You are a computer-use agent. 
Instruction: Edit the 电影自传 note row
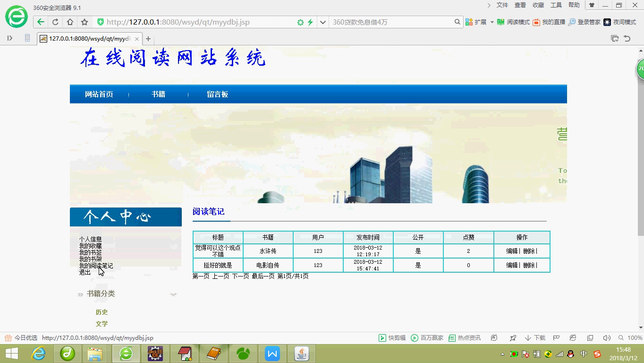coord(512,266)
